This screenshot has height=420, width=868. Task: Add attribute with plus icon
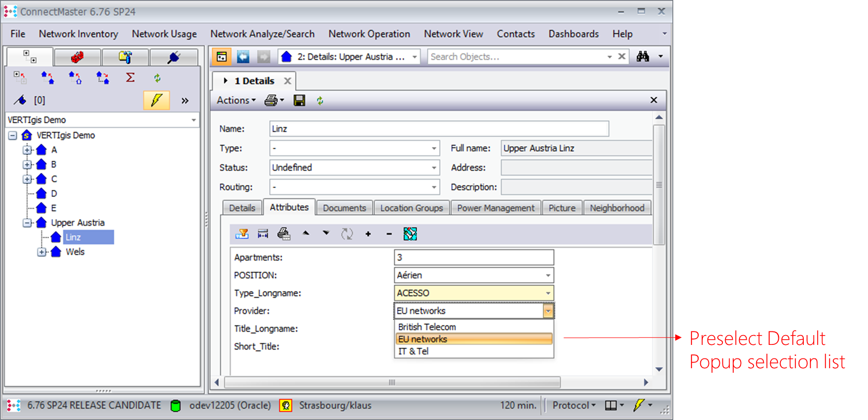(x=368, y=234)
